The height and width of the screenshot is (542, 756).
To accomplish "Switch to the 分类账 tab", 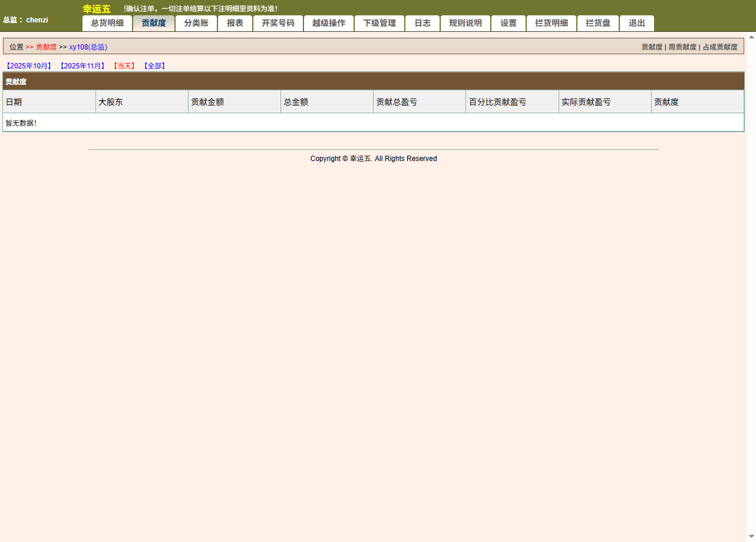I will coord(196,24).
